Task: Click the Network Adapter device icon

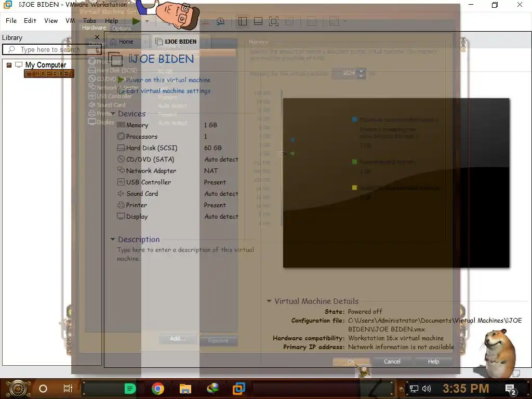Action: [x=121, y=170]
